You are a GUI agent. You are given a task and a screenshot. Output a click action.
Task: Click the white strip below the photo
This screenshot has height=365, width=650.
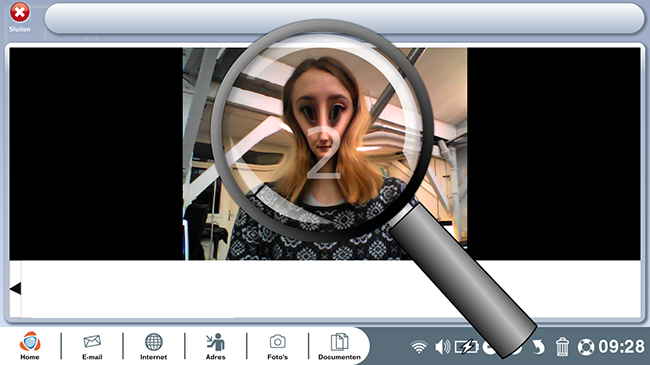[325, 289]
